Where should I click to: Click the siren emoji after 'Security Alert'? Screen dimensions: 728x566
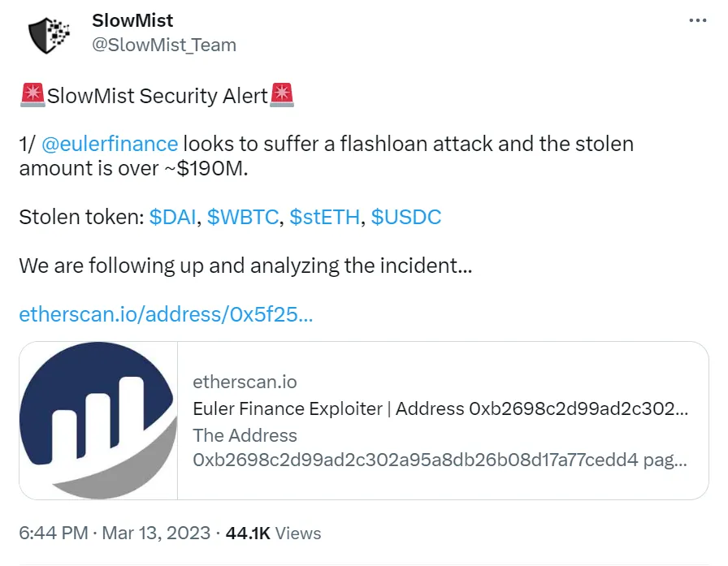click(281, 96)
